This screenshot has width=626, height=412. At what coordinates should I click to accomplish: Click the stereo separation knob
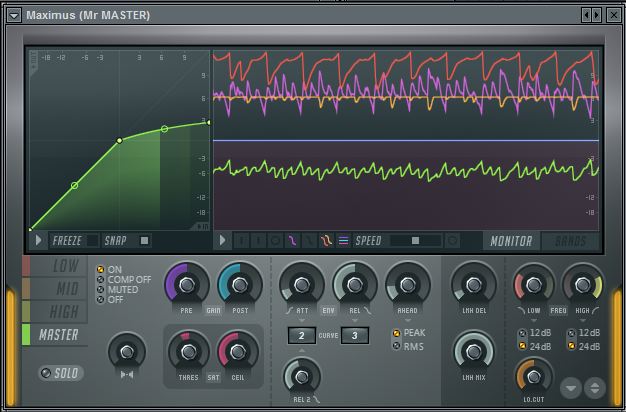pos(127,353)
